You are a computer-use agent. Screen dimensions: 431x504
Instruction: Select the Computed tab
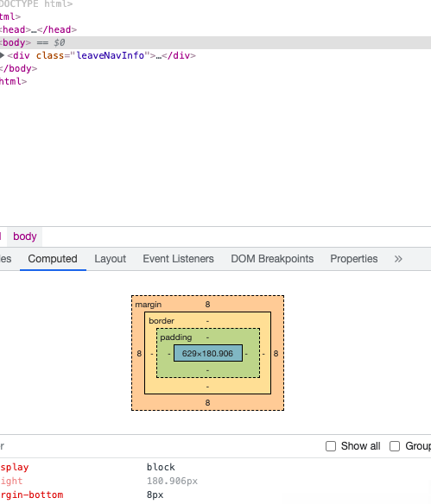click(x=53, y=259)
